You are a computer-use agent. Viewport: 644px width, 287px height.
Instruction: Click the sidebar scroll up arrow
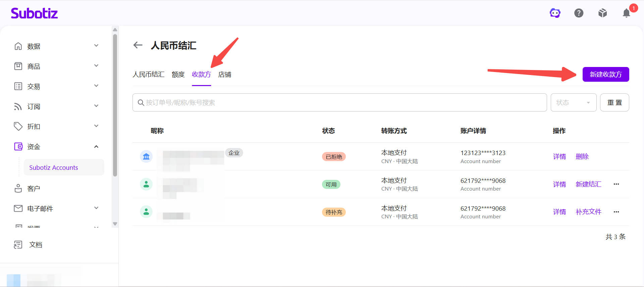115,29
